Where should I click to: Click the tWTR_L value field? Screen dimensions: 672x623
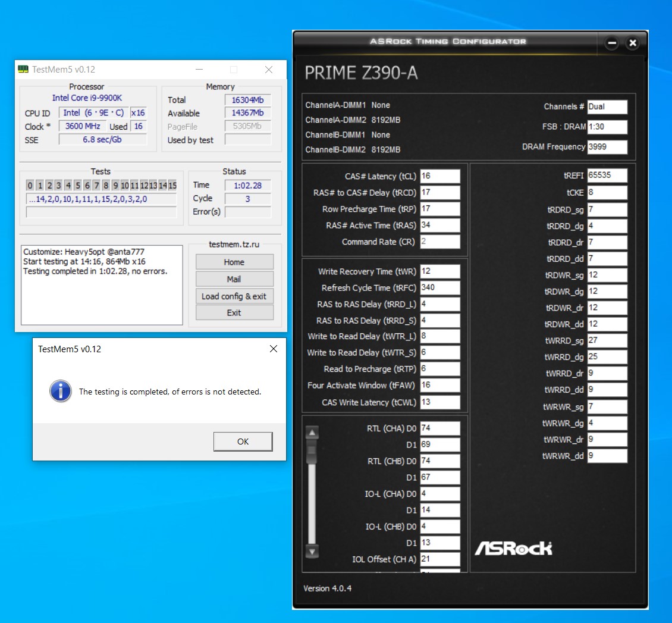(440, 336)
